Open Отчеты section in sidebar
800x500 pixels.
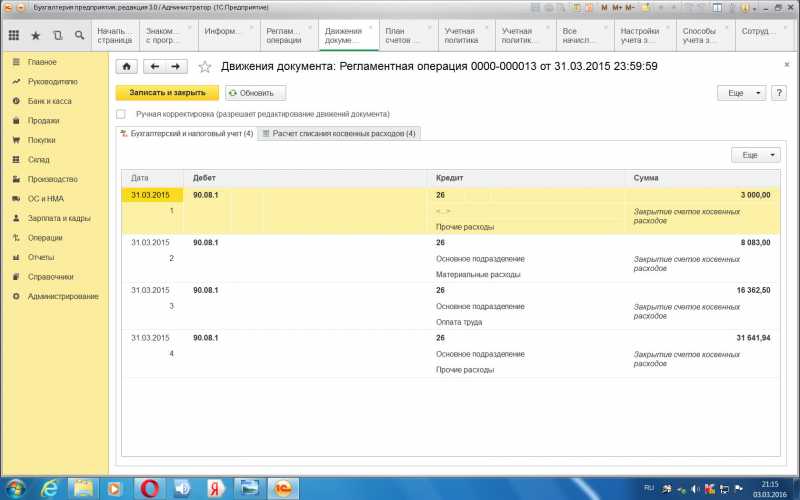pyautogui.click(x=41, y=257)
